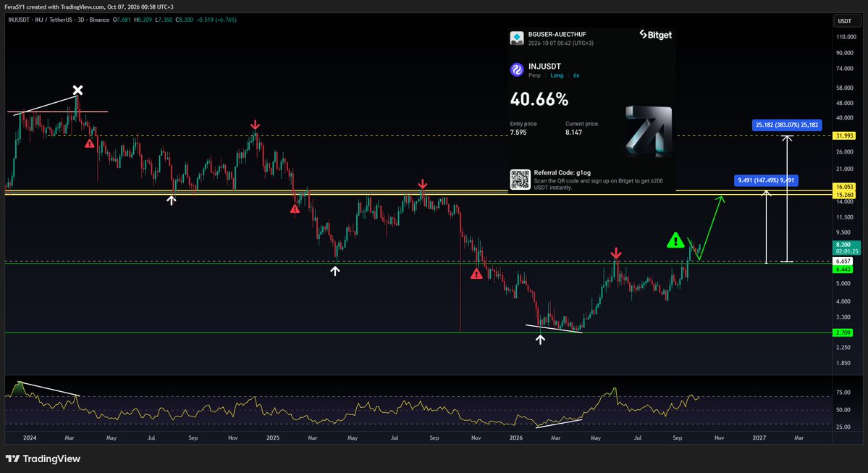The height and width of the screenshot is (473, 868).
Task: Click the 1.850 price axis tick
Action: 843,364
